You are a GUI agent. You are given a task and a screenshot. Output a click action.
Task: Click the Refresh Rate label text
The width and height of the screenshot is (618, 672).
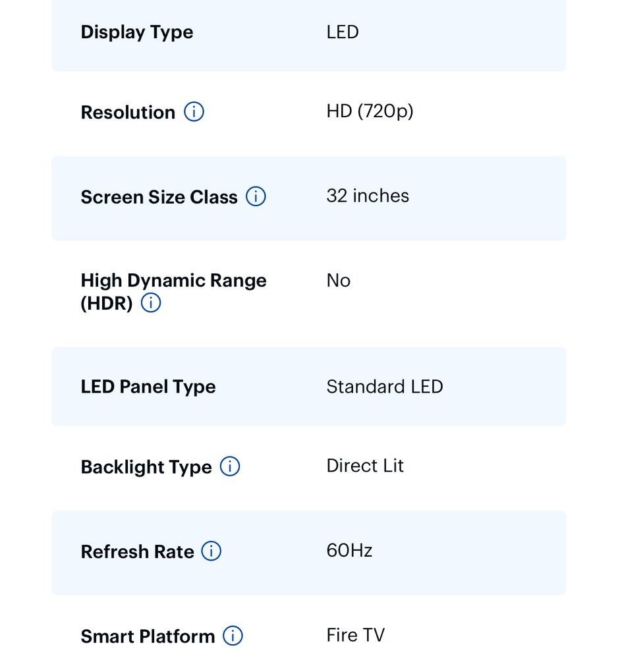(137, 552)
